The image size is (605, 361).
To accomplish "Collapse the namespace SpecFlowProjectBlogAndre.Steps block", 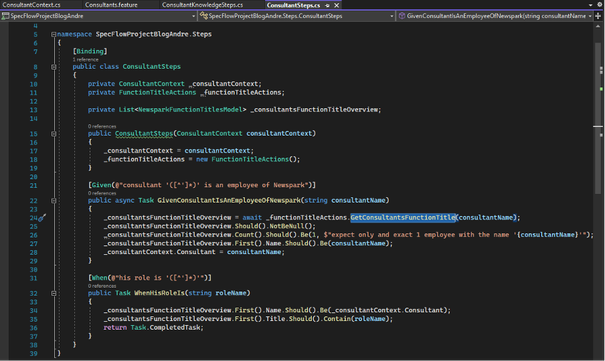I will point(54,34).
